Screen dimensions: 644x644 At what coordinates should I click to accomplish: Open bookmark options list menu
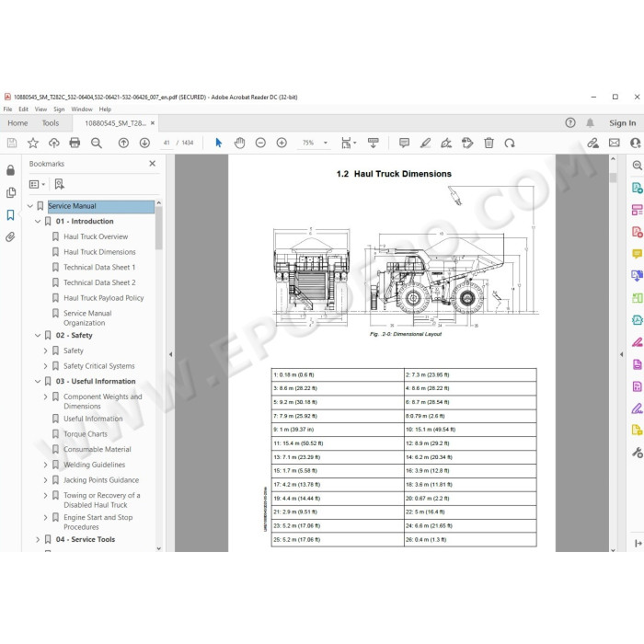point(37,184)
